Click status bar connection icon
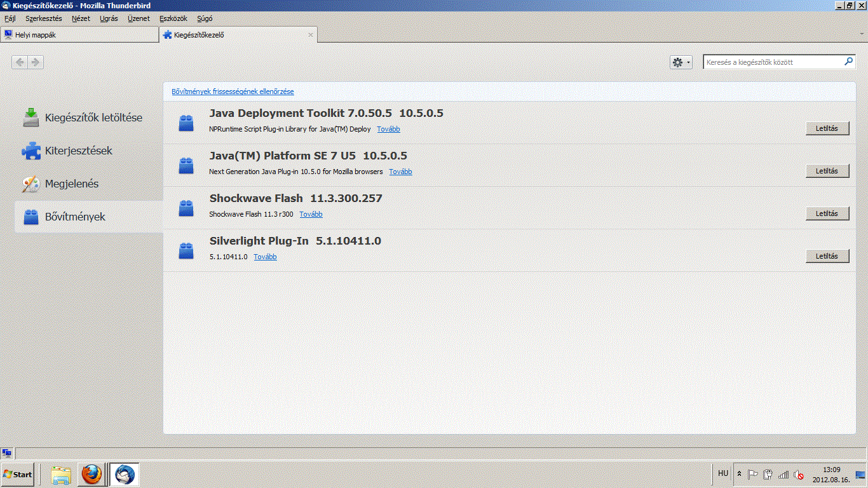 pos(7,453)
